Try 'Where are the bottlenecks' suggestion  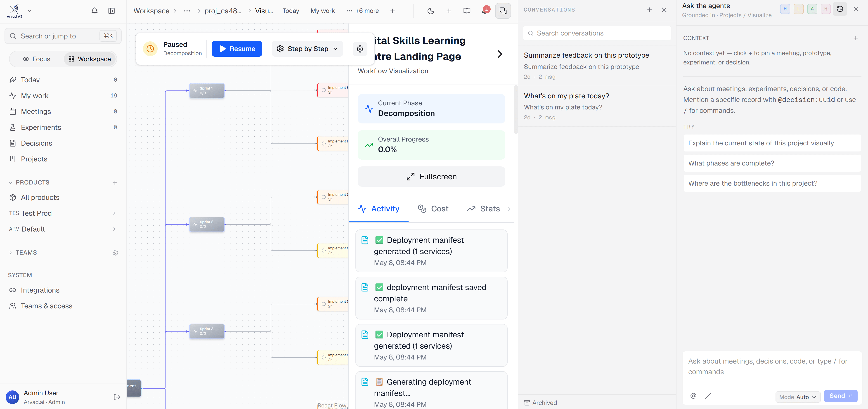click(772, 183)
